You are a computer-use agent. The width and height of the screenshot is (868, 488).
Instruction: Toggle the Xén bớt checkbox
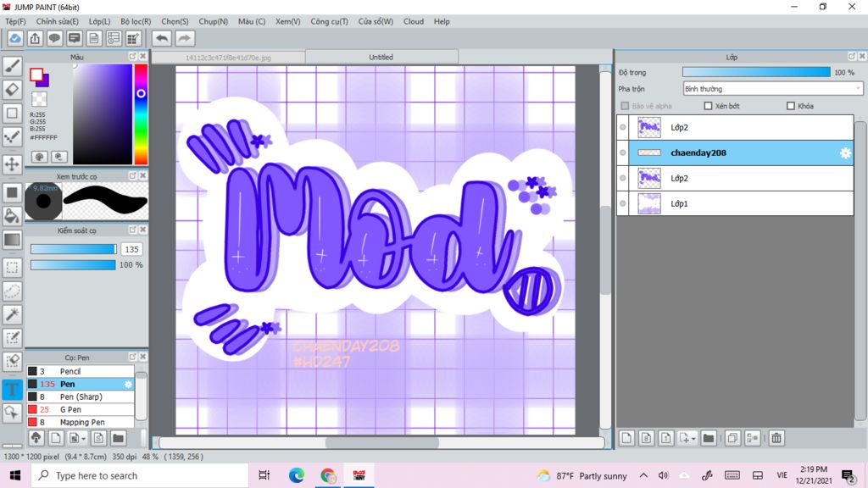[x=708, y=106]
